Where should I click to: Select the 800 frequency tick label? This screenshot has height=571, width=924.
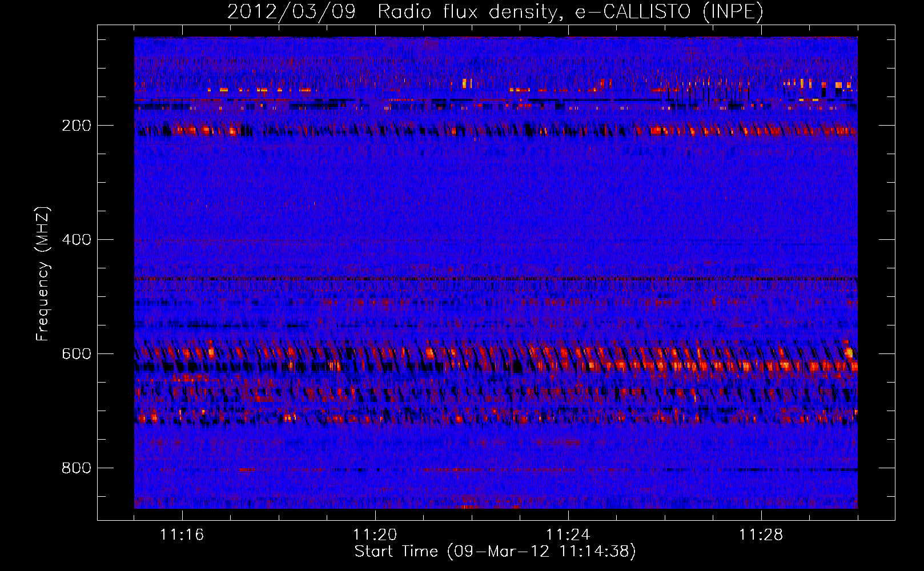click(x=77, y=468)
